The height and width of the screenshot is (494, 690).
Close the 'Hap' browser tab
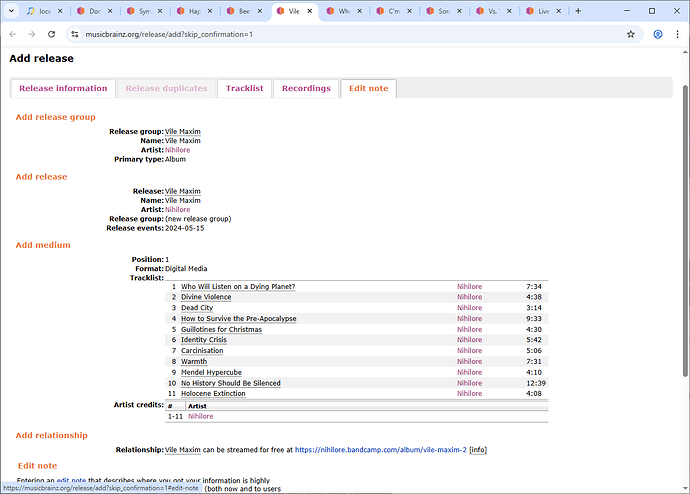(210, 11)
